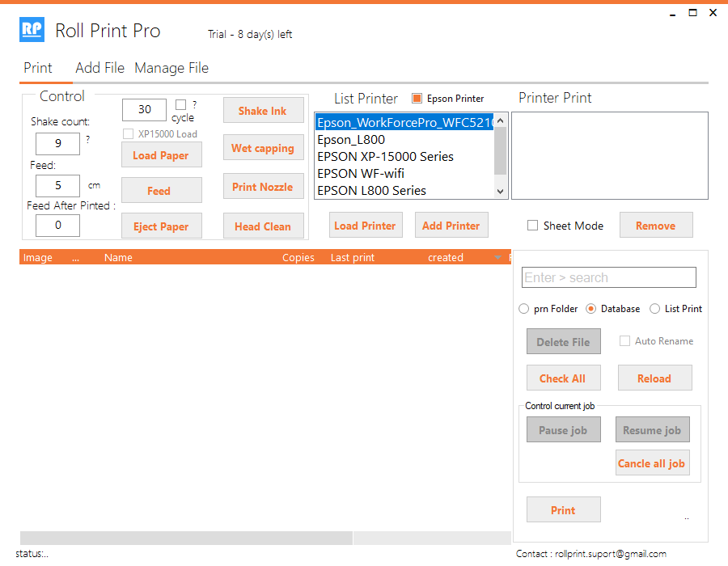Image resolution: width=728 pixels, height=566 pixels.
Task: Enable Sheet Mode checkbox
Action: [x=532, y=226]
